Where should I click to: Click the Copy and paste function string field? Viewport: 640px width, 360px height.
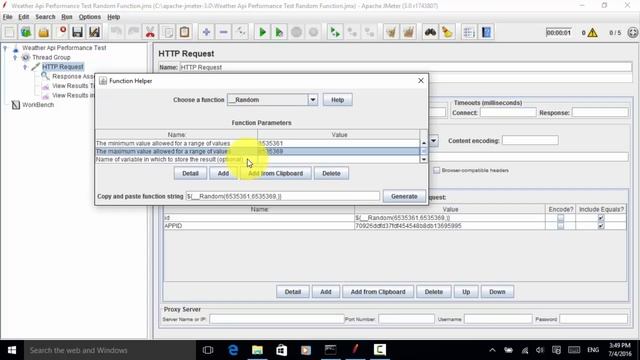(x=282, y=196)
